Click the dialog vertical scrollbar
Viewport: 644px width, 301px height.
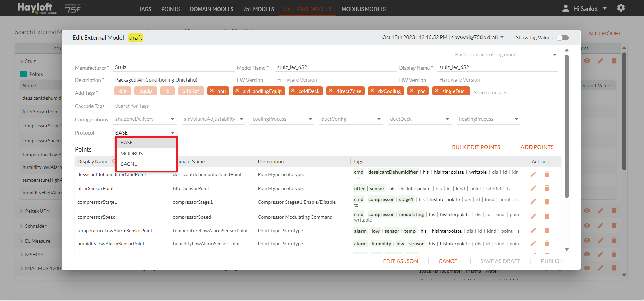click(x=567, y=126)
